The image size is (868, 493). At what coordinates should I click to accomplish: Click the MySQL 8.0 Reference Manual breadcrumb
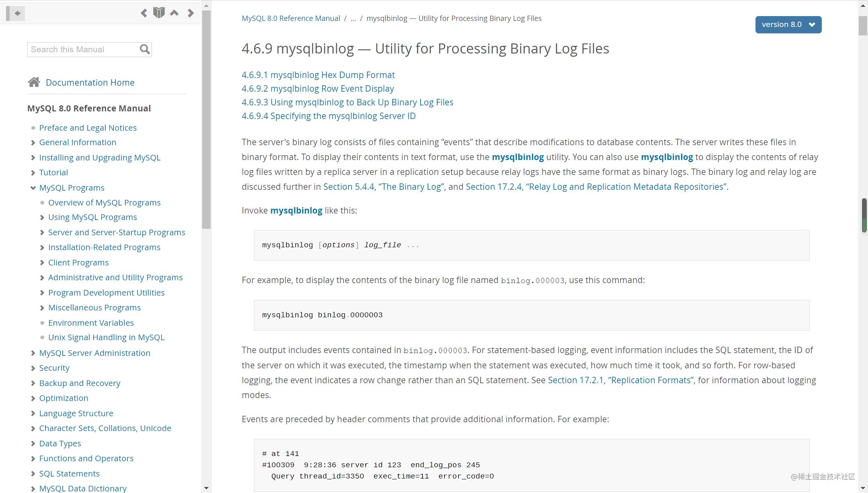point(291,18)
